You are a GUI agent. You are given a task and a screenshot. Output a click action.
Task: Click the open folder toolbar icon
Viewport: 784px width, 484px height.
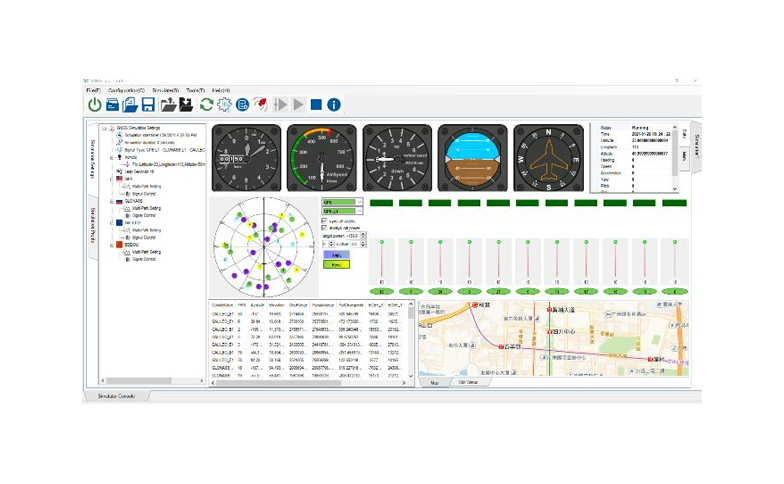(x=130, y=104)
